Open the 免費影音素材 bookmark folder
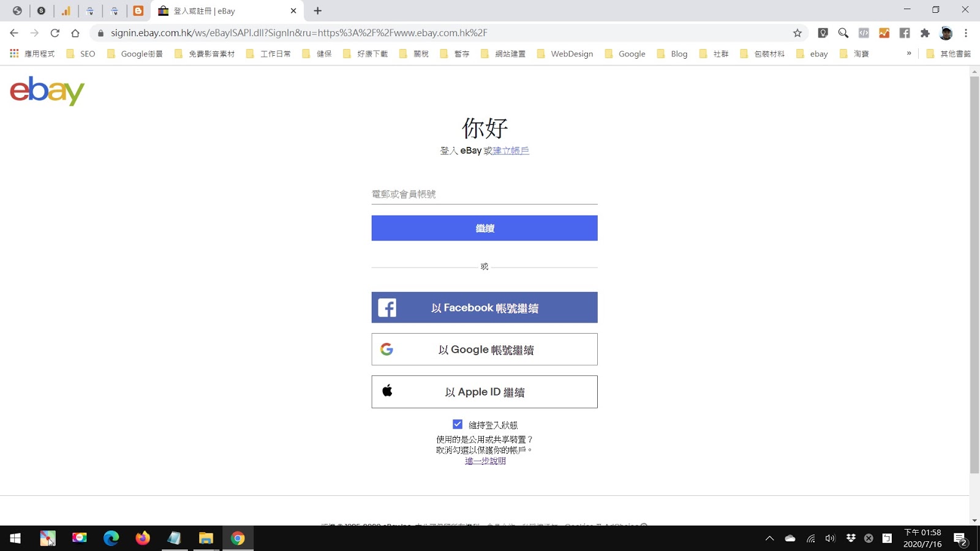980x551 pixels. click(x=205, y=54)
